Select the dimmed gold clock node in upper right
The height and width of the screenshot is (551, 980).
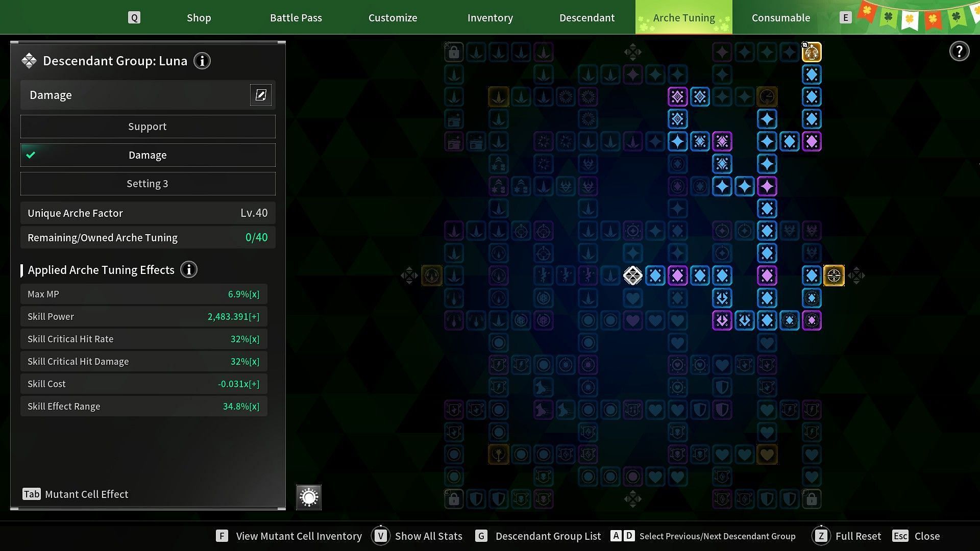[x=767, y=96]
